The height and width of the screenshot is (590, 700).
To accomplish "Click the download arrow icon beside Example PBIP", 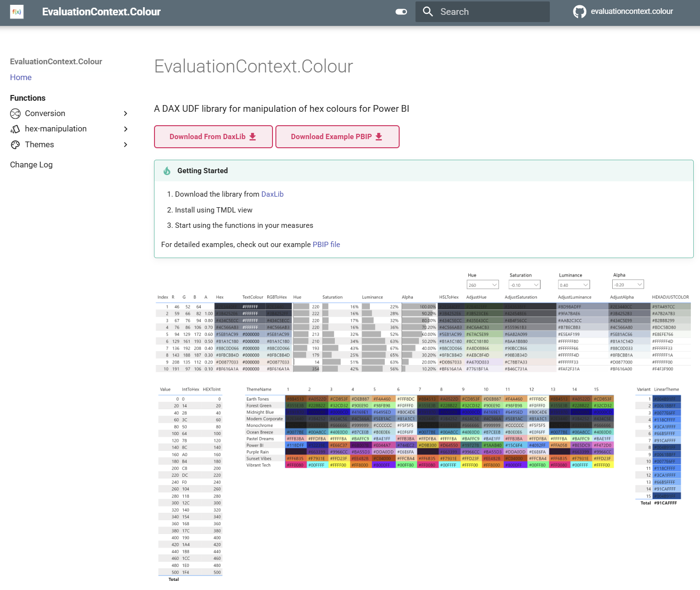I will tap(379, 137).
